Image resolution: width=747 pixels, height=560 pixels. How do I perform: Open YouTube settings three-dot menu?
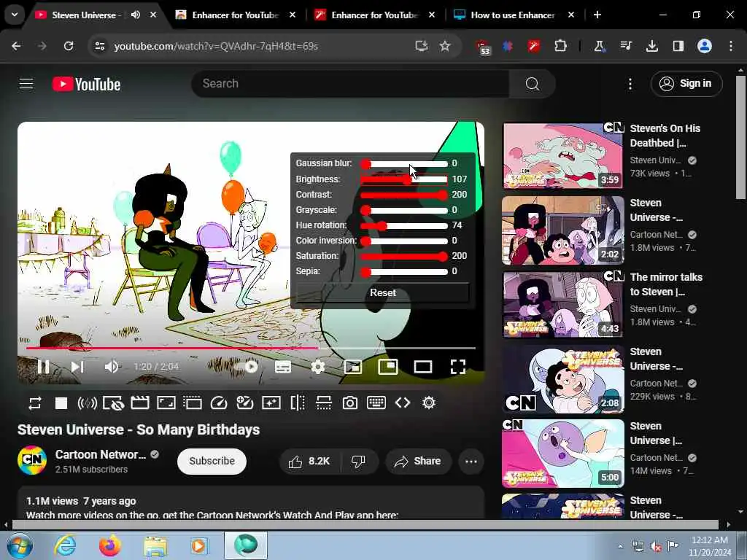630,85
